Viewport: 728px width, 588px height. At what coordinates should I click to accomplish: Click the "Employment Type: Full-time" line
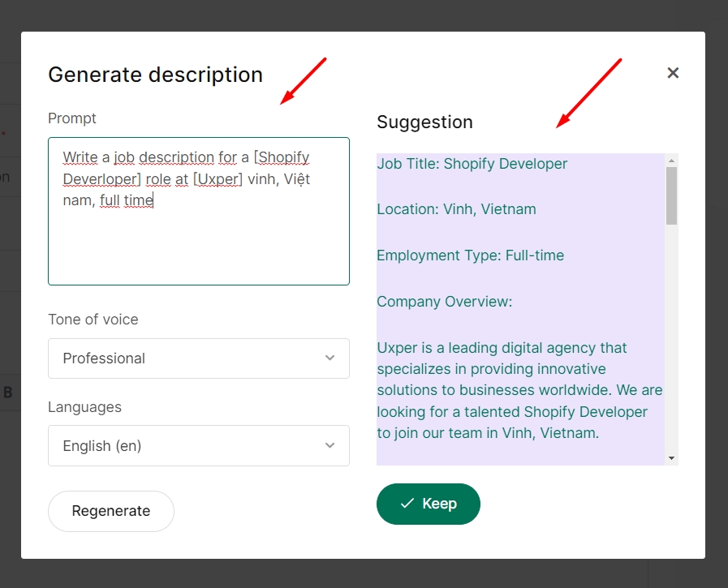[x=470, y=255]
